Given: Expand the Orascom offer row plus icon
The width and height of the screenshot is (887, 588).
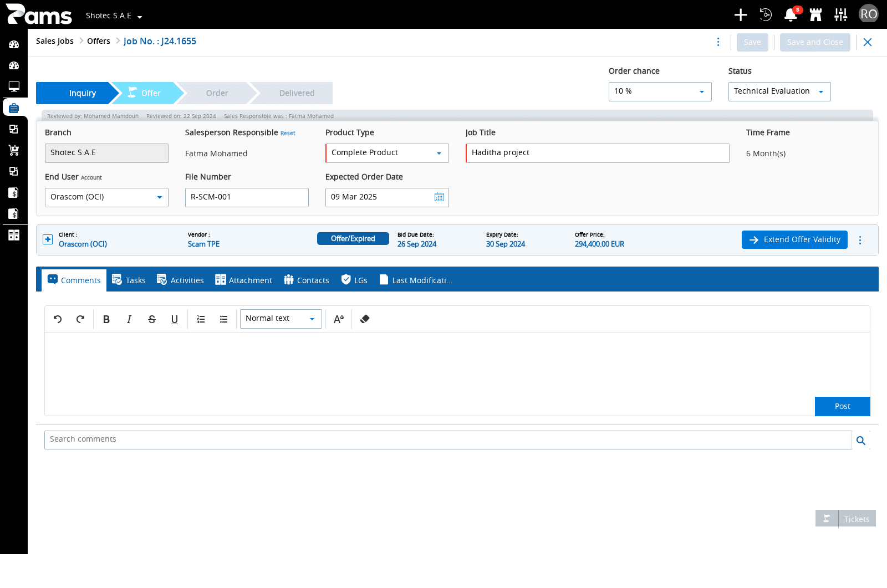Looking at the screenshot, I should pyautogui.click(x=48, y=239).
